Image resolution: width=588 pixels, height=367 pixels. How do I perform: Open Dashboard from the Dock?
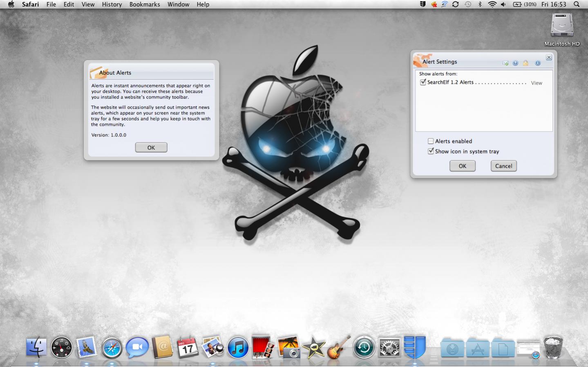62,348
